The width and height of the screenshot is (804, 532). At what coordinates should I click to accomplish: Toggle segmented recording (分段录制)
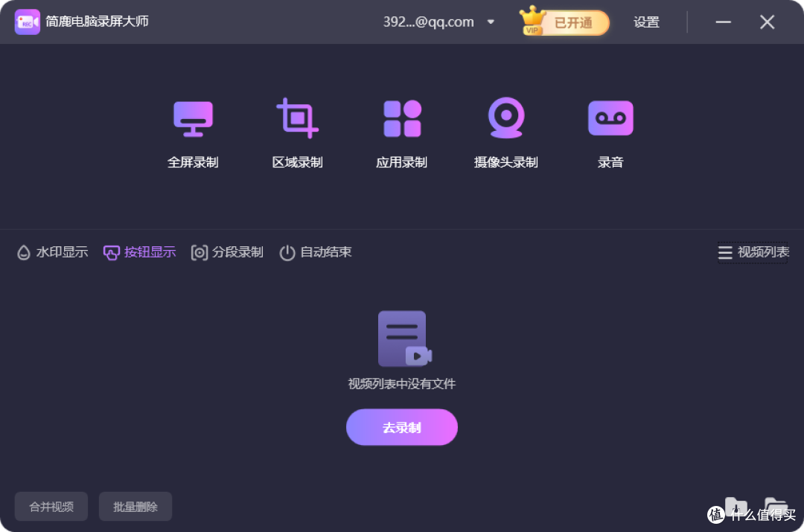[x=227, y=252]
